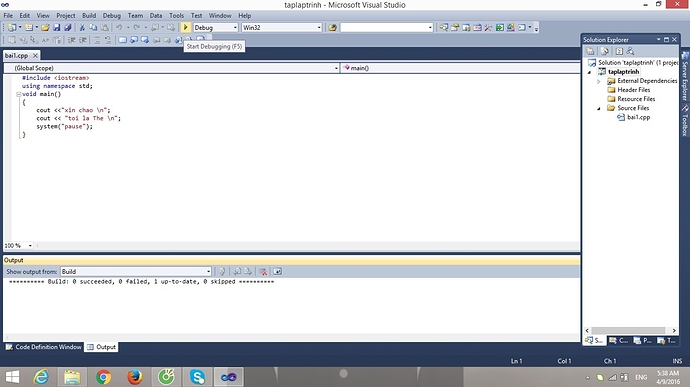Open the Win32 platform dropdown

[282, 27]
